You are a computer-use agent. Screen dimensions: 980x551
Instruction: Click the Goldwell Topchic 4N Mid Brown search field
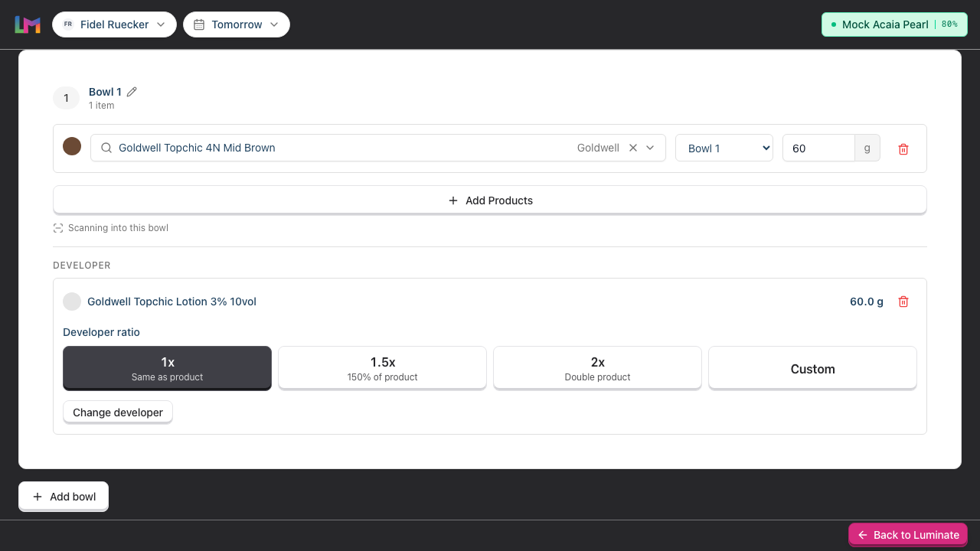point(378,148)
